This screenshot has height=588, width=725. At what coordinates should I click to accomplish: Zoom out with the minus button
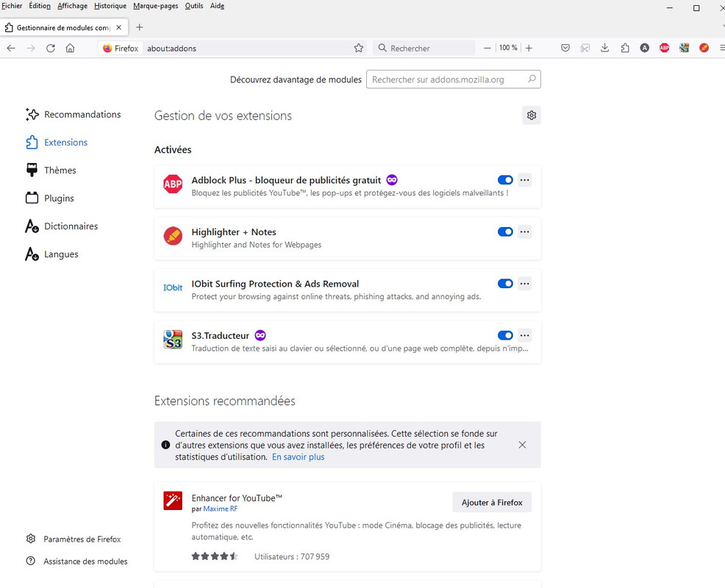[487, 48]
